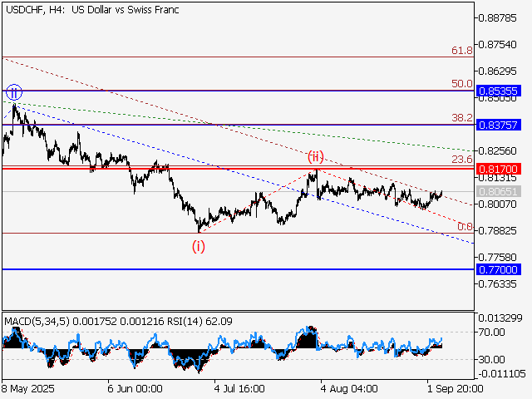Click the MACD(5,34,5) indicator label
The height and width of the screenshot is (399, 532).
click(37, 320)
